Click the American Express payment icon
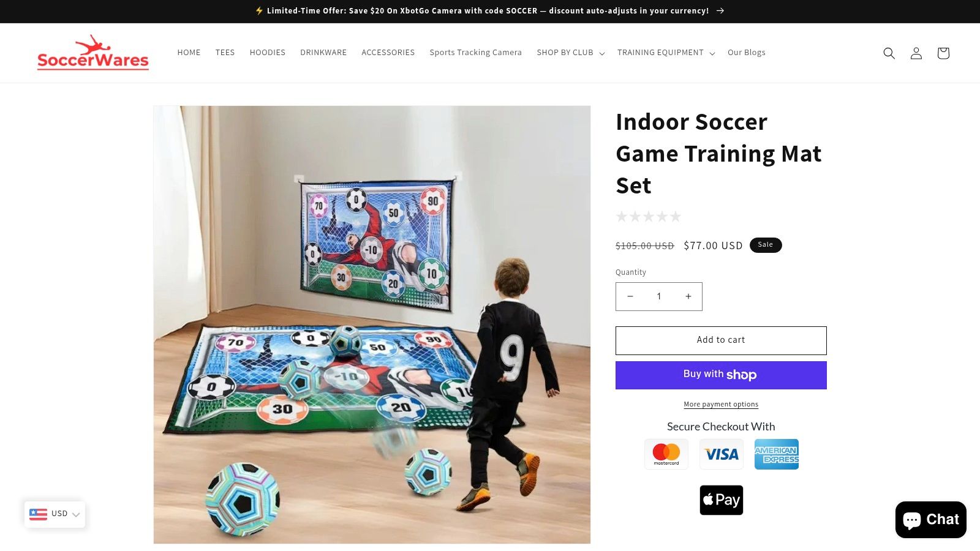980x551 pixels. pos(777,454)
